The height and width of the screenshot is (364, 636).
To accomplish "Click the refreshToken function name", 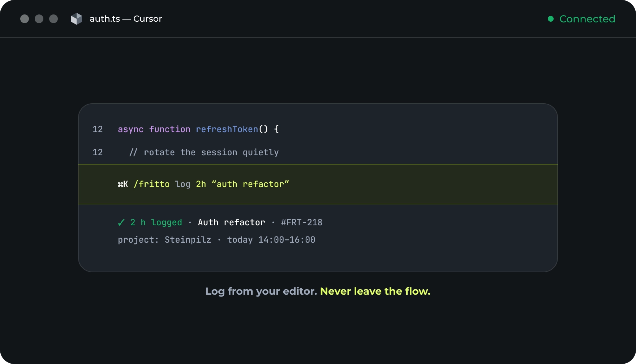I will tap(227, 129).
